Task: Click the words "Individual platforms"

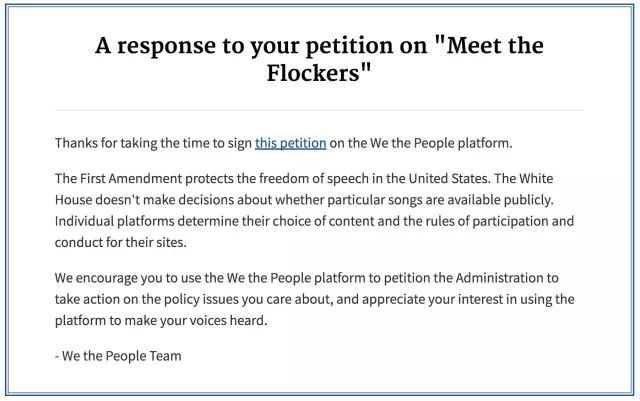Action: point(115,221)
